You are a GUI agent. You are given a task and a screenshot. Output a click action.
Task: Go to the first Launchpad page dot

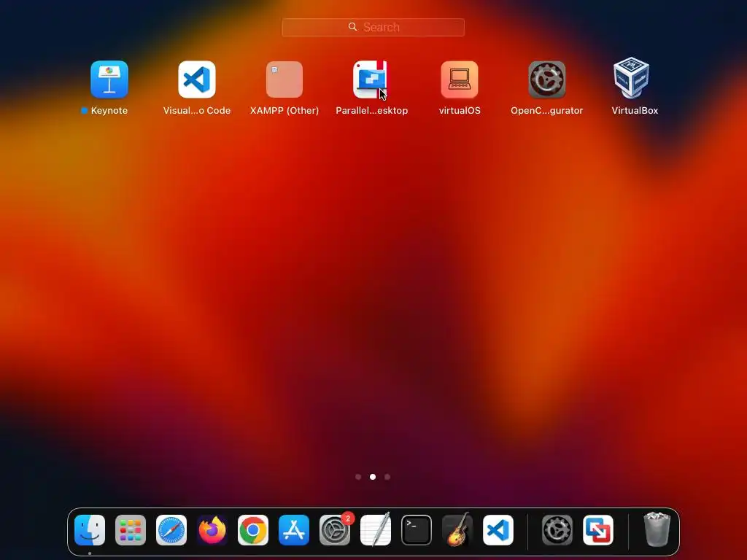click(358, 477)
